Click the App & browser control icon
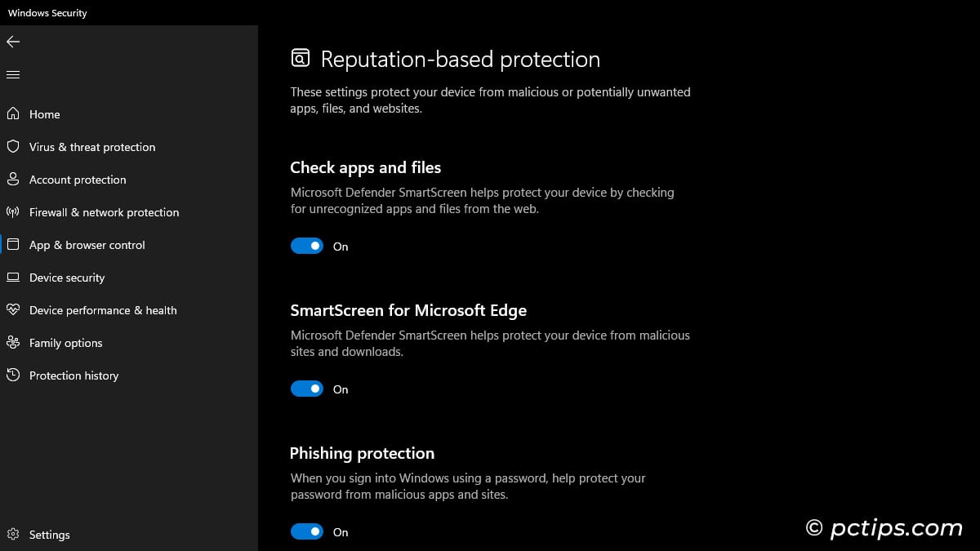980x551 pixels. pyautogui.click(x=13, y=245)
